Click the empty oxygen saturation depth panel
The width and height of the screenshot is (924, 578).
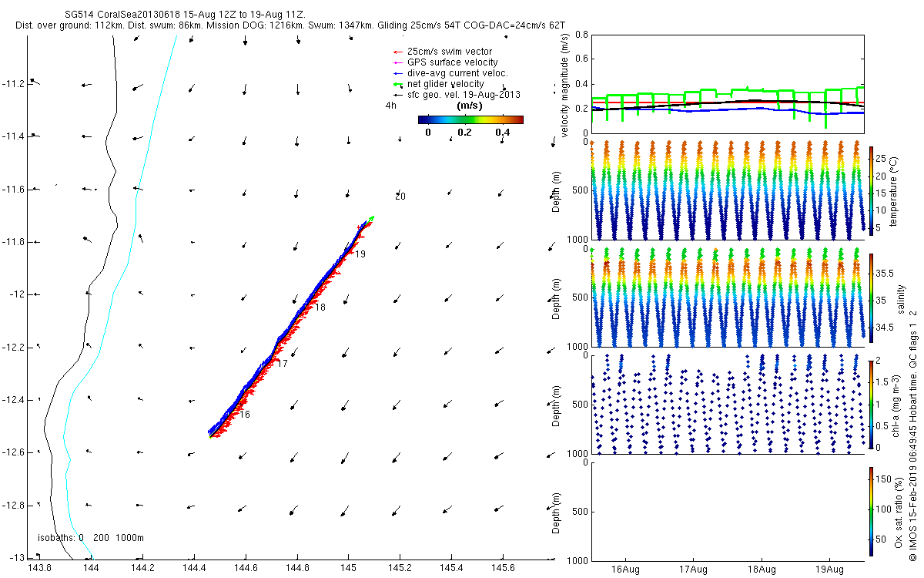click(727, 510)
